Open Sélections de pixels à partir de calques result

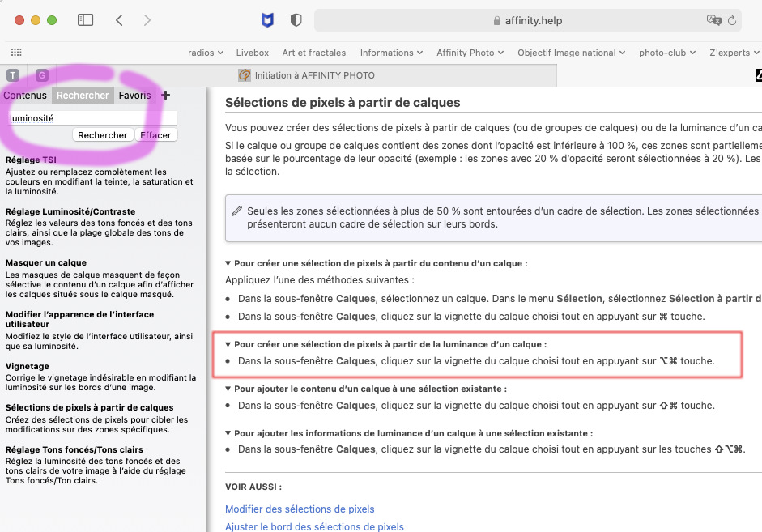89,407
